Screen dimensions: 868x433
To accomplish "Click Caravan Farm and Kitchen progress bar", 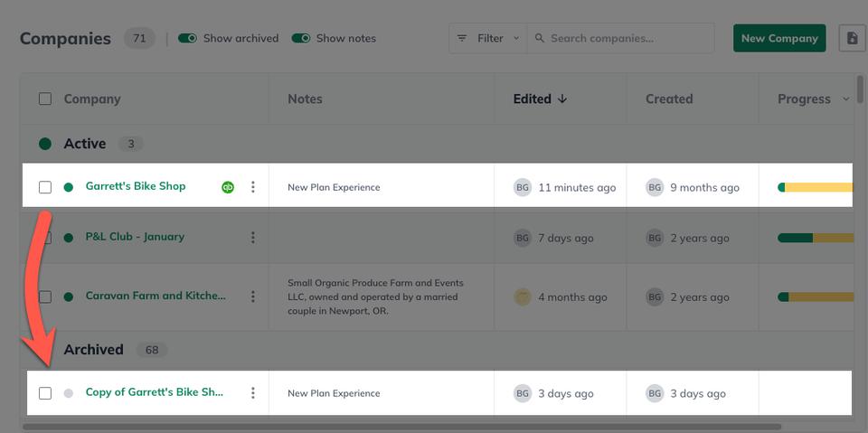I will click(816, 297).
